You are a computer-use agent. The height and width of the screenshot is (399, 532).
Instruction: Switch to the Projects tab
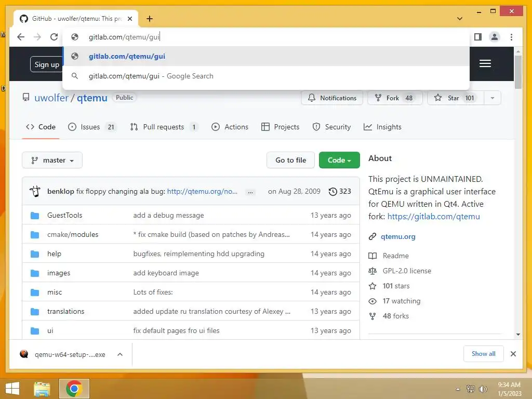click(280, 127)
